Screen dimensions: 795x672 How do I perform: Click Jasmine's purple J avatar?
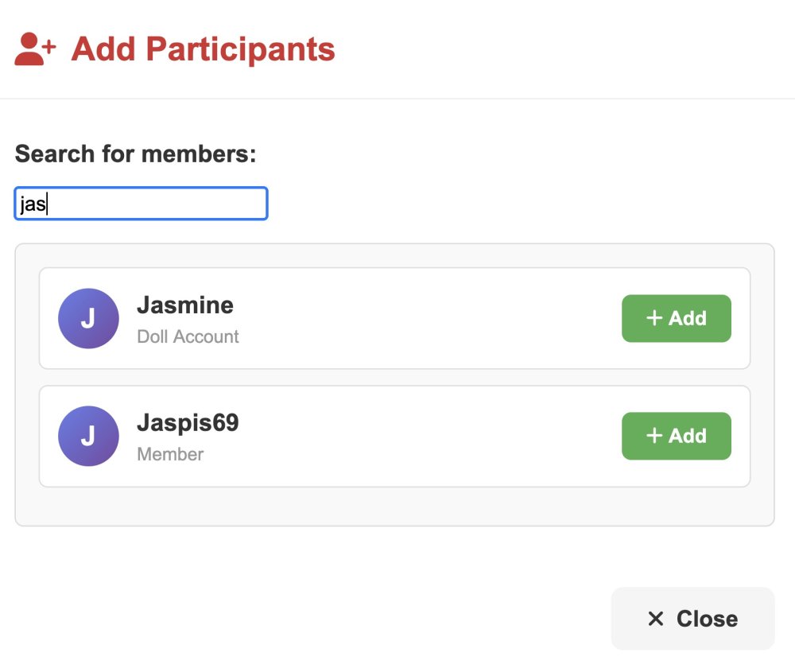click(x=89, y=318)
